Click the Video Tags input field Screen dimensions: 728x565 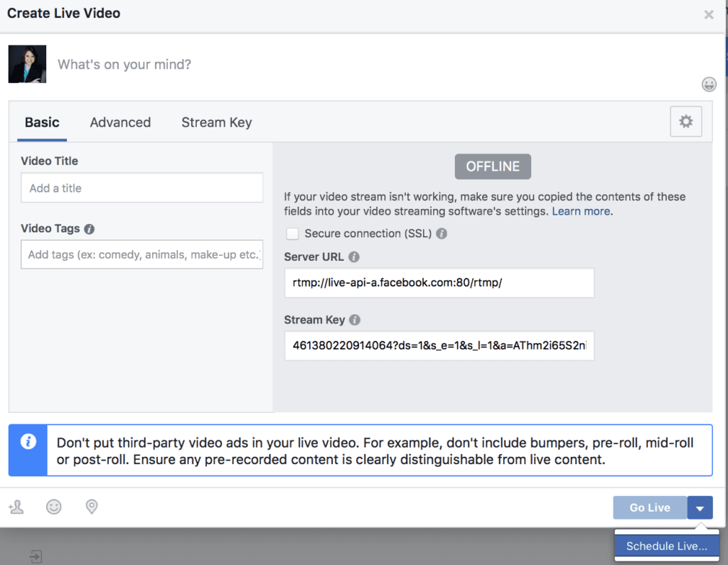point(142,254)
